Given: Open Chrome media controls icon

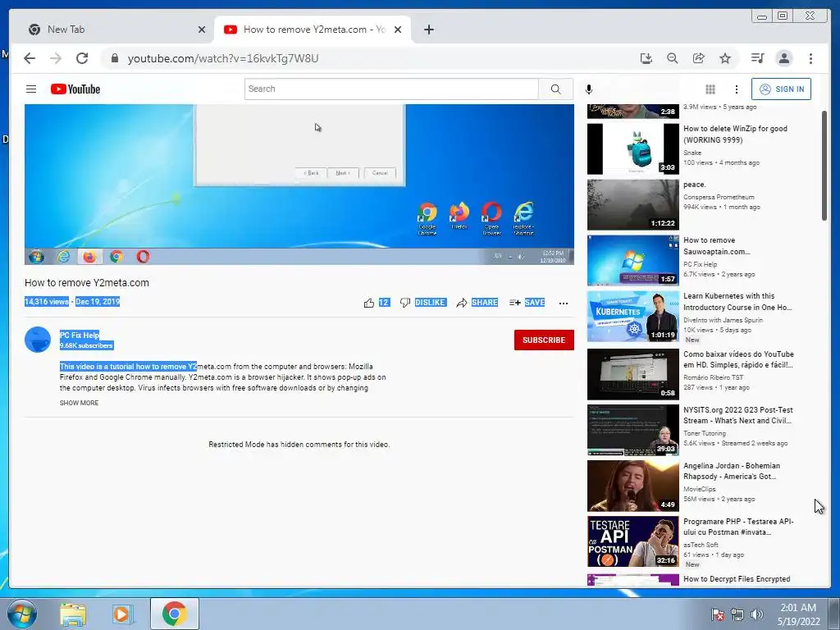Looking at the screenshot, I should pyautogui.click(x=757, y=58).
